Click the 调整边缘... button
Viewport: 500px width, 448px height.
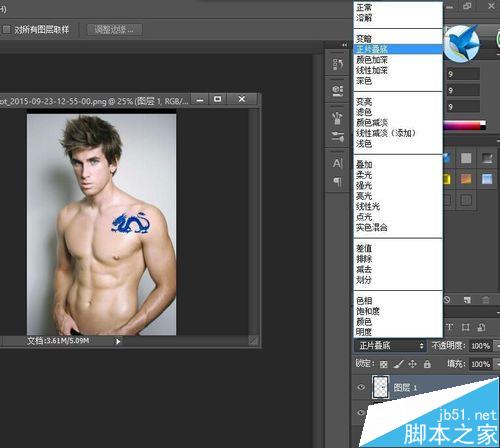click(114, 30)
